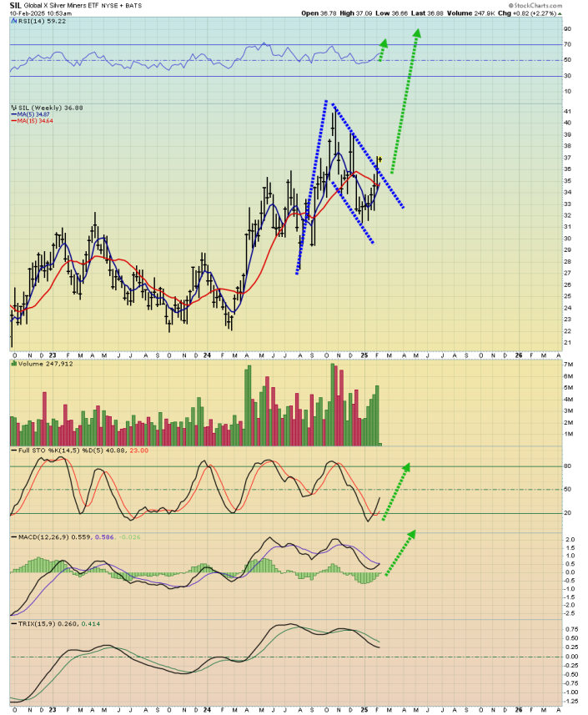Click the Full STO legend line marker

(x=14, y=451)
